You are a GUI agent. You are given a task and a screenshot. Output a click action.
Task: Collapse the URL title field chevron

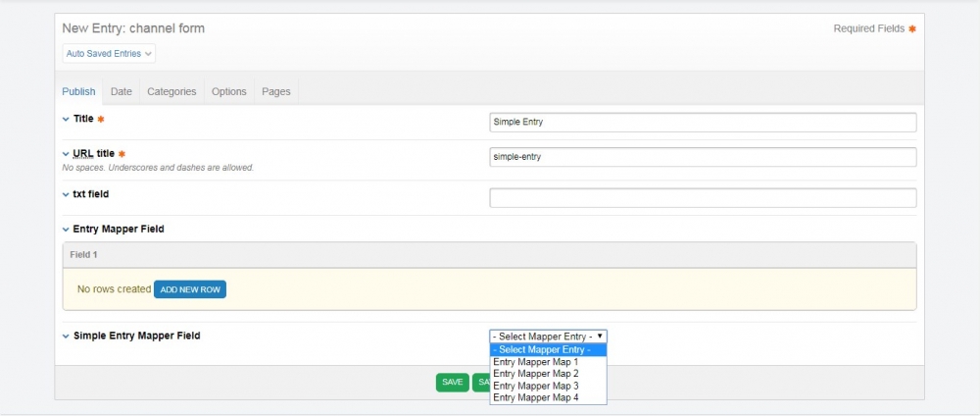pyautogui.click(x=66, y=154)
